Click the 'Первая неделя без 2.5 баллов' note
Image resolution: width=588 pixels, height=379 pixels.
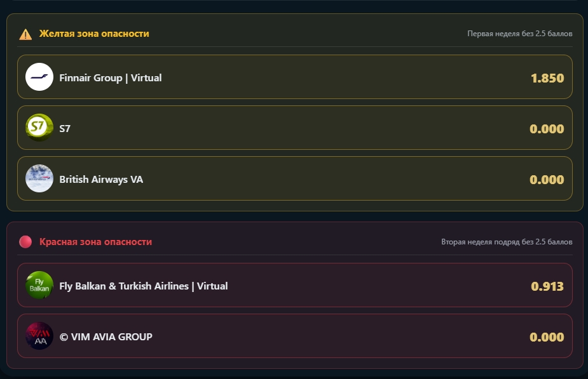519,34
